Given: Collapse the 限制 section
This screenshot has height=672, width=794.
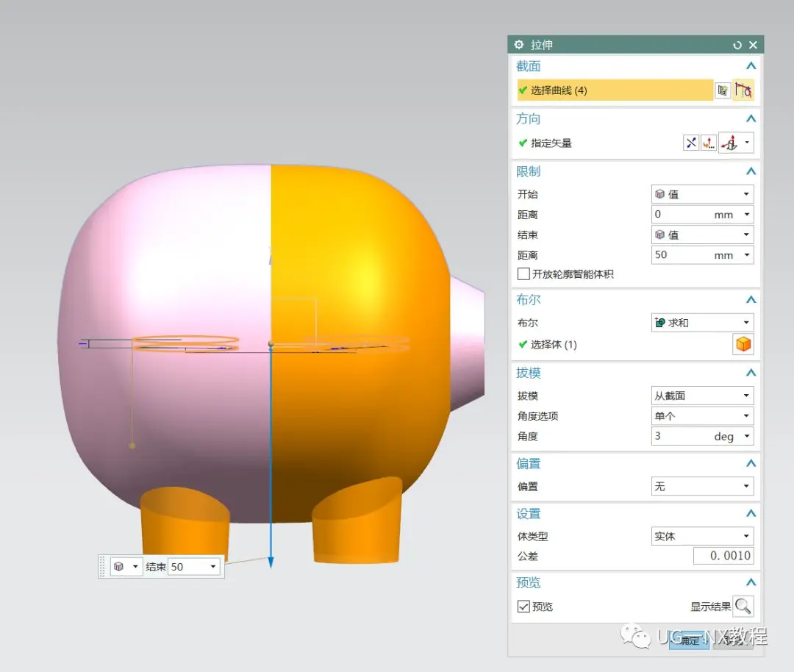Looking at the screenshot, I should (x=751, y=171).
